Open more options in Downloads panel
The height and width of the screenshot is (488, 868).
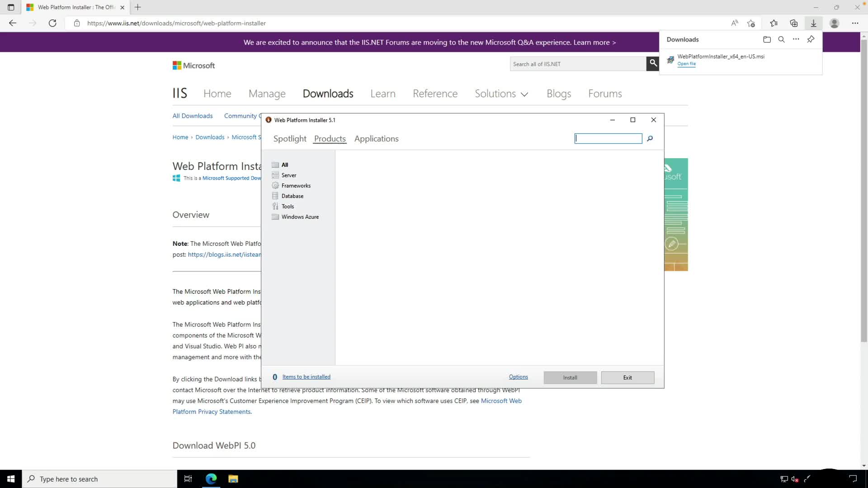pos(796,39)
